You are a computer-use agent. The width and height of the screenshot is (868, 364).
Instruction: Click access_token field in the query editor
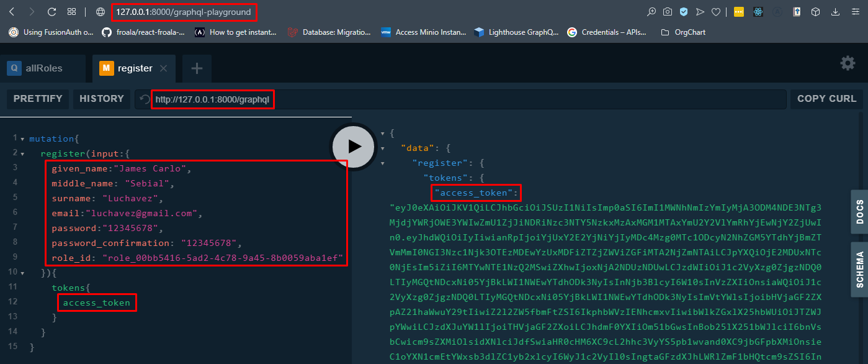pyautogui.click(x=97, y=303)
